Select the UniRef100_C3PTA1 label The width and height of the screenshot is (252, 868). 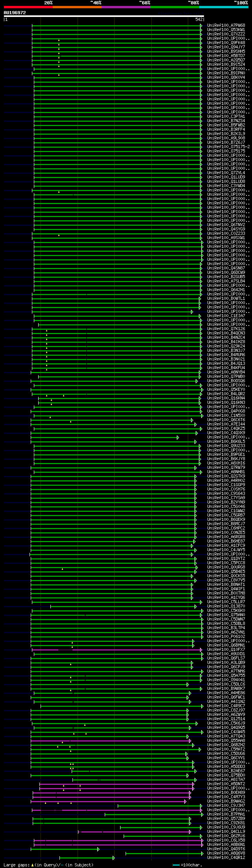(x=226, y=116)
